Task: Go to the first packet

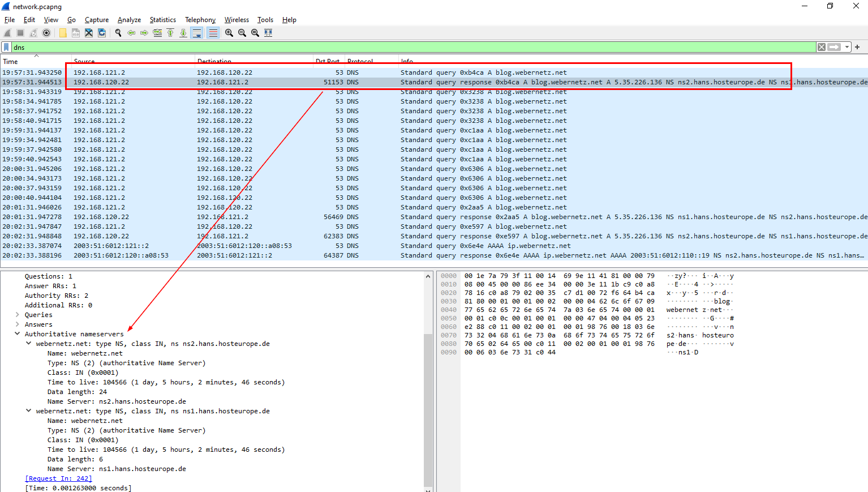Action: [x=170, y=33]
